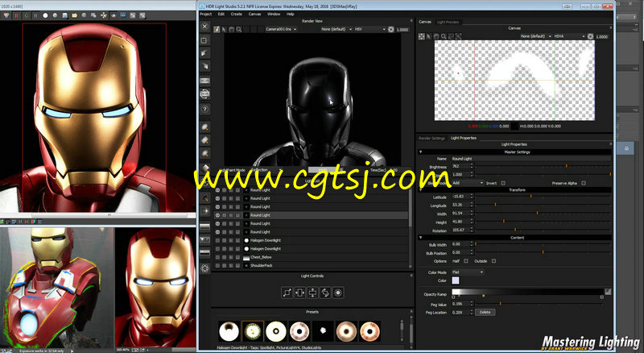Select the zoom magnifier in Render View toolbar

238,29
